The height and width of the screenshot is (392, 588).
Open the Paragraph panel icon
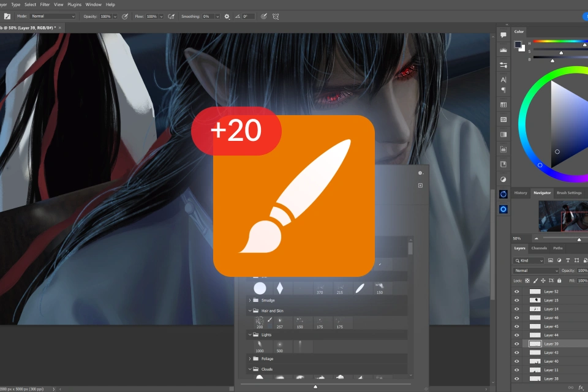pyautogui.click(x=503, y=89)
